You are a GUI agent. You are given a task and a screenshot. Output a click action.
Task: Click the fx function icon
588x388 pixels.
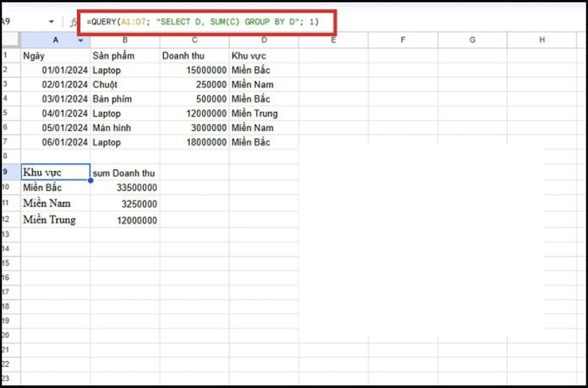click(73, 22)
